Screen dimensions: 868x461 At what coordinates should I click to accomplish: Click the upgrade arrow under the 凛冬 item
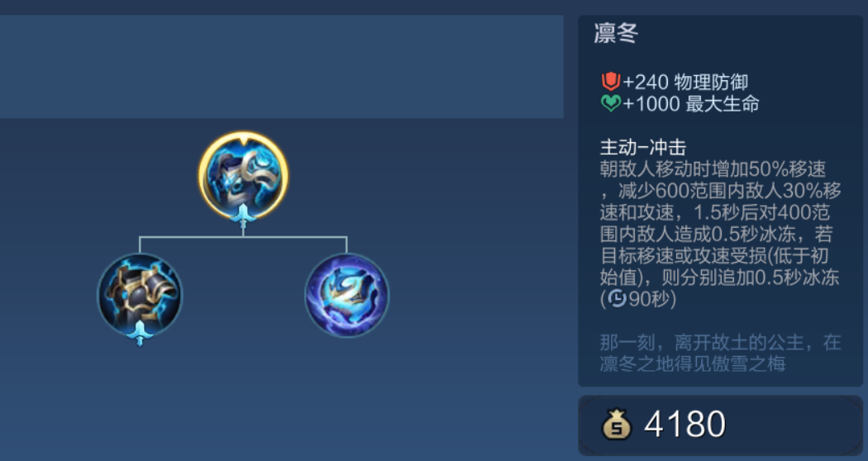click(243, 216)
